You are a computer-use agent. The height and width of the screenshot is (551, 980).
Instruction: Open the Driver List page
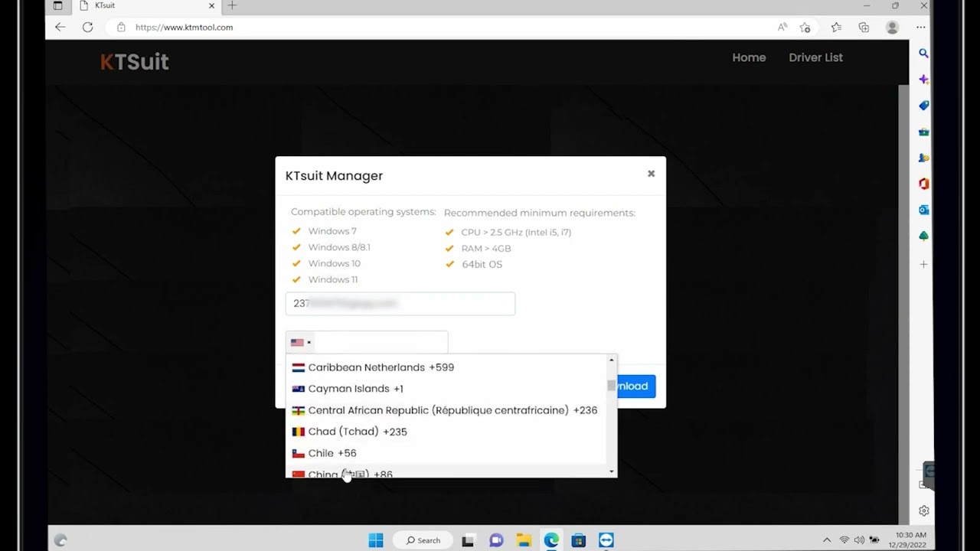click(x=815, y=57)
